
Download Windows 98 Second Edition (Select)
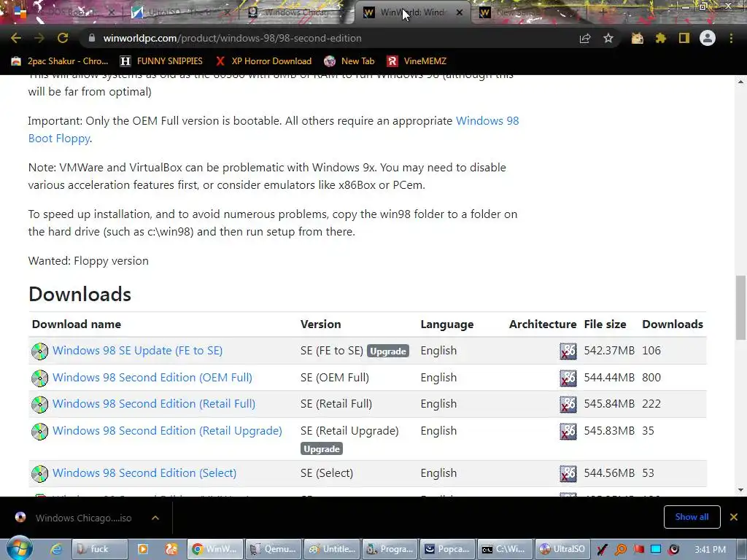(144, 472)
